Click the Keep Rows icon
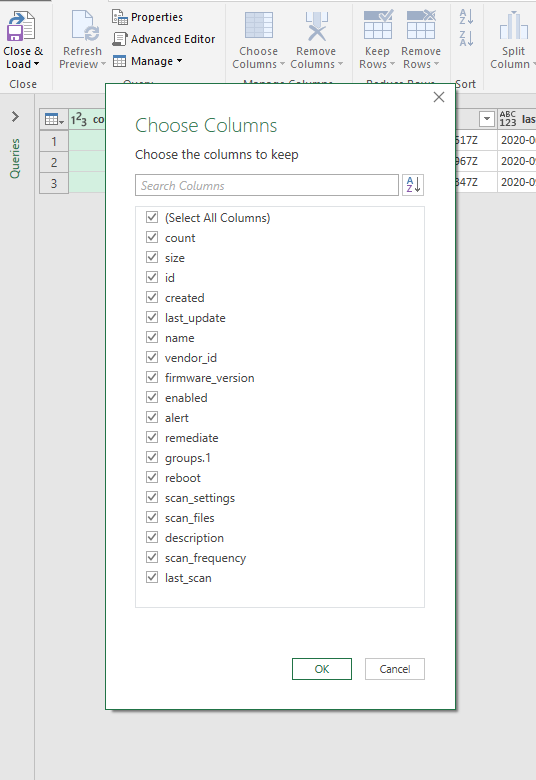Image resolution: width=536 pixels, height=780 pixels. [378, 25]
